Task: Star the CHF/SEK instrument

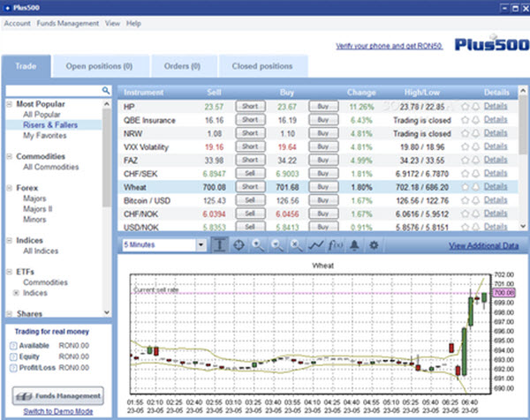Action: tap(466, 174)
